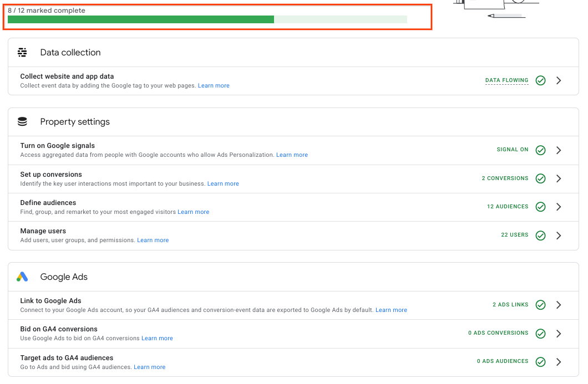The width and height of the screenshot is (588, 384).
Task: Open Set up conversions via its chevron
Action: tap(559, 178)
